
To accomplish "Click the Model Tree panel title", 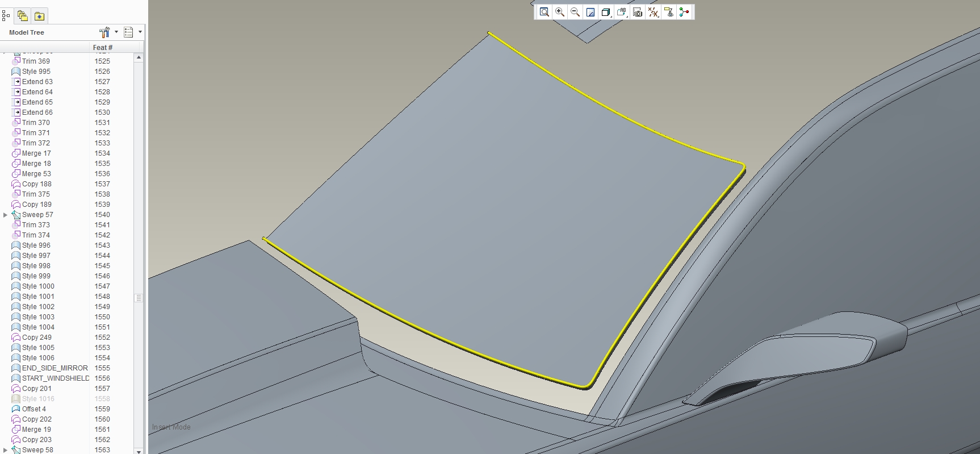I will [x=27, y=32].
